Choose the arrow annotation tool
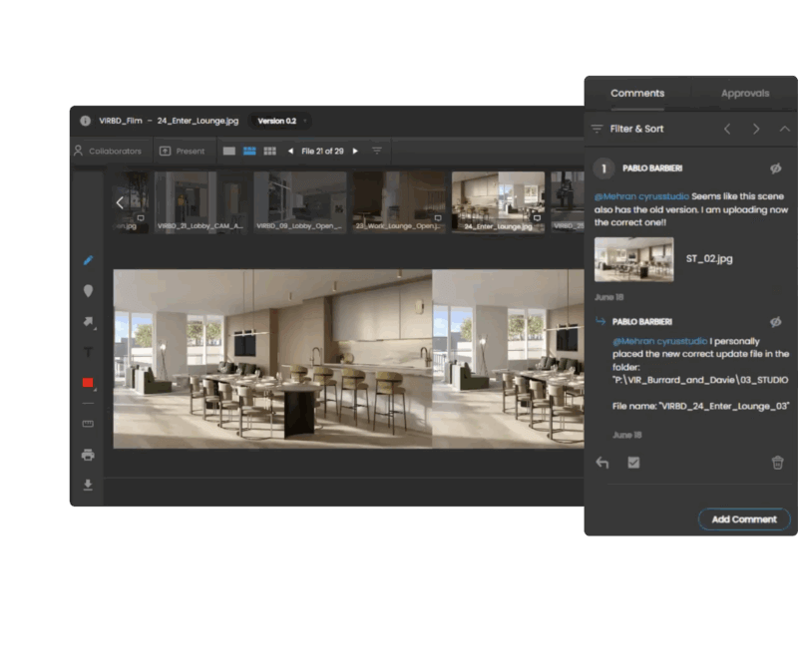This screenshot has height=672, width=798. [88, 322]
